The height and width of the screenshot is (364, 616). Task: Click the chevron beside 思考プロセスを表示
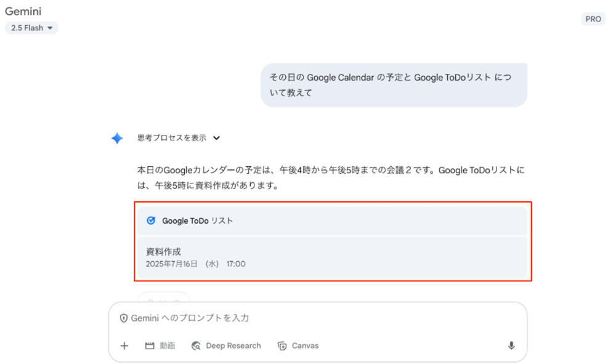point(216,138)
